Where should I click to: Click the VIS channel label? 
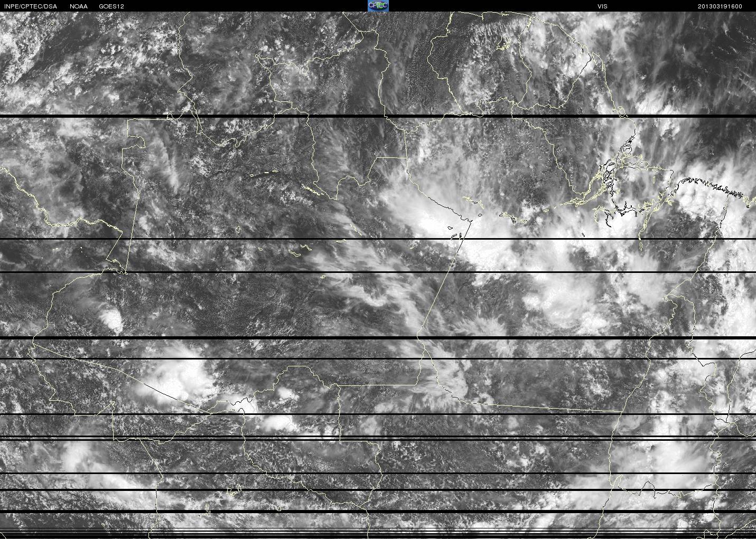(602, 6)
